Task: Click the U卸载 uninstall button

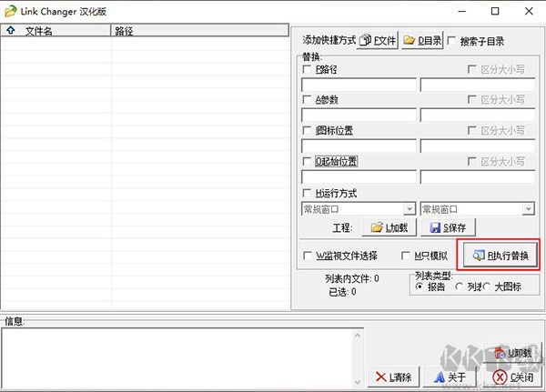Action: click(x=512, y=353)
